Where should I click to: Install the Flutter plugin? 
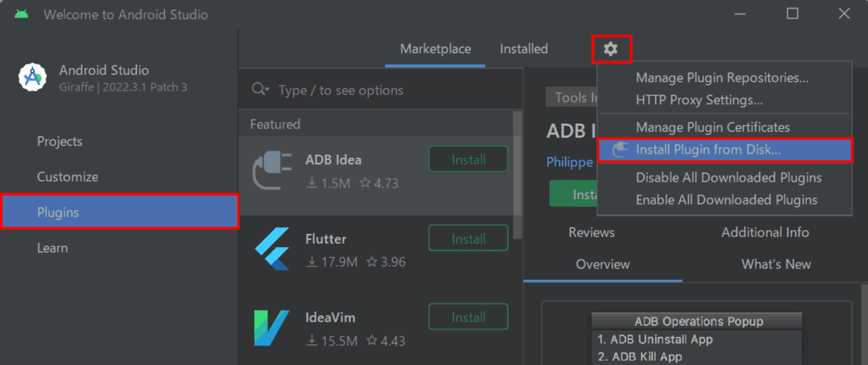coord(468,238)
